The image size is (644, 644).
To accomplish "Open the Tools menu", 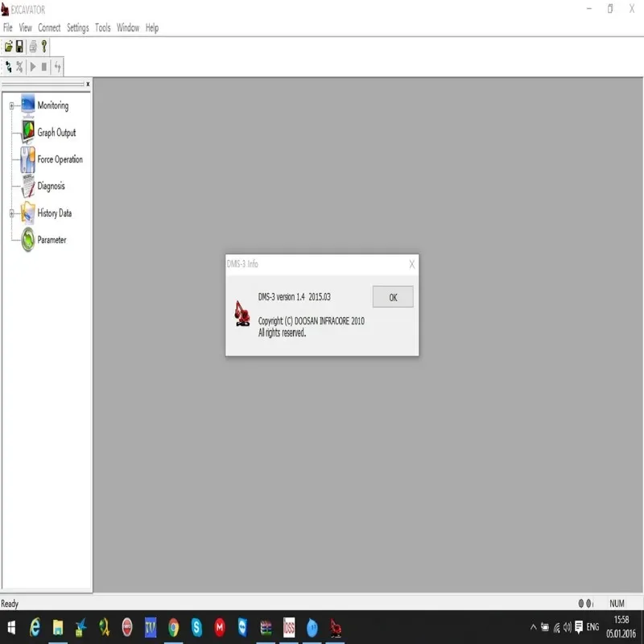I will coord(103,28).
